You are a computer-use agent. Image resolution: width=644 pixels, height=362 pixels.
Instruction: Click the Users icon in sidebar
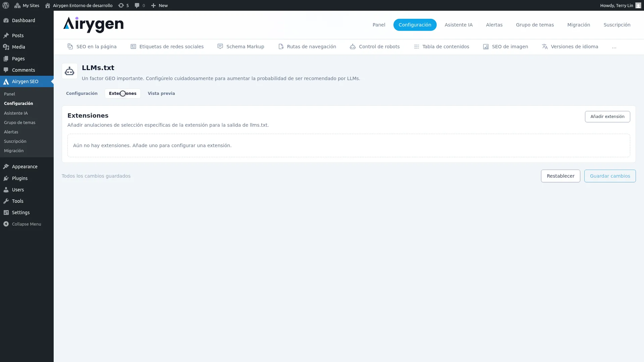[6, 190]
